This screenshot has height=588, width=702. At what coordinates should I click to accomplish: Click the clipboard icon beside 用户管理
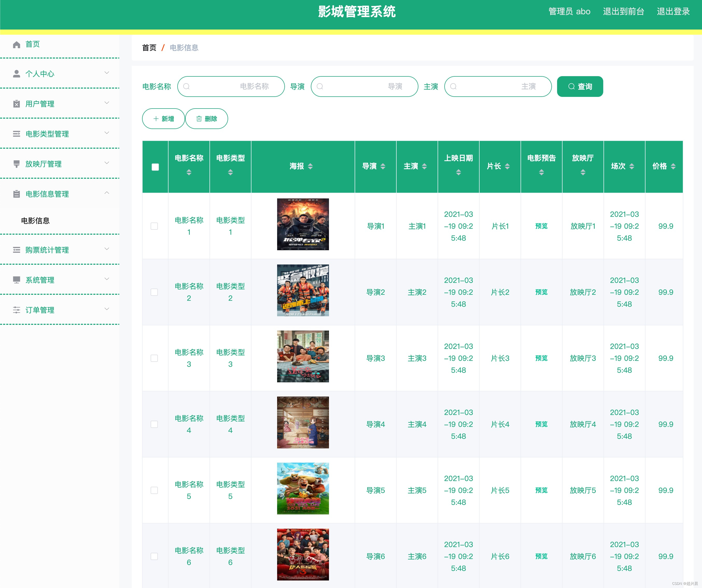[16, 104]
